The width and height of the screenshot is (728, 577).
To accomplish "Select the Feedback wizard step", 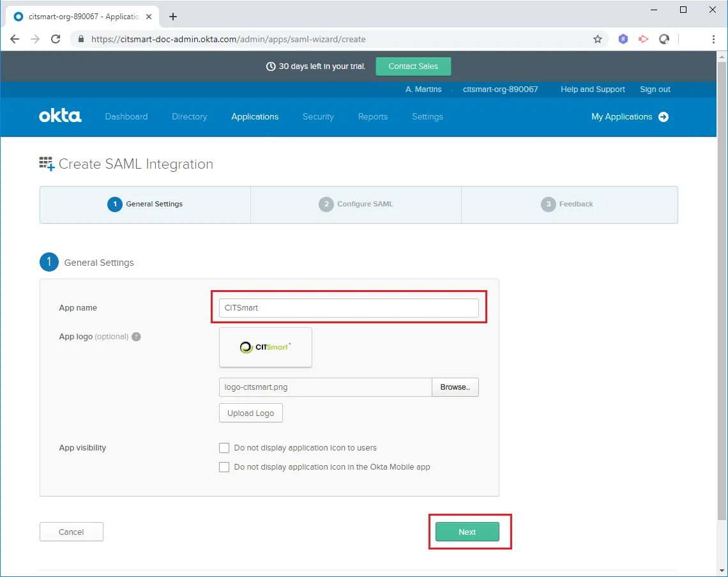I will (569, 204).
